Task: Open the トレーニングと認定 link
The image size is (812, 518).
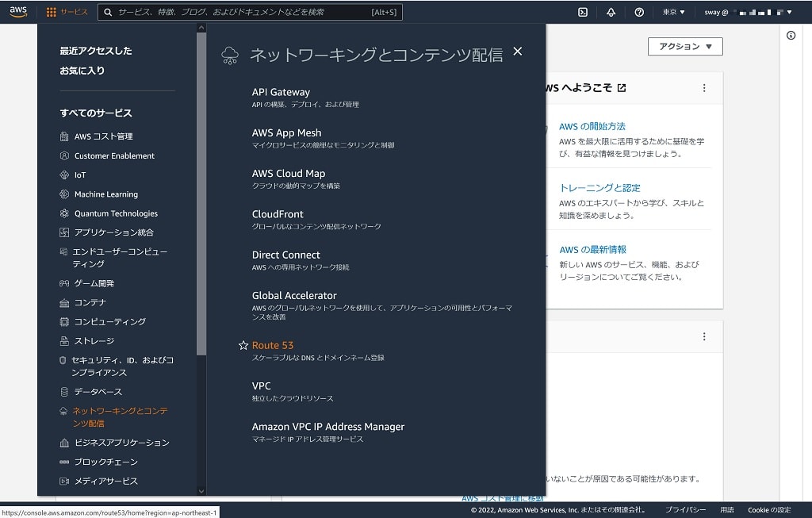Action: tap(599, 188)
